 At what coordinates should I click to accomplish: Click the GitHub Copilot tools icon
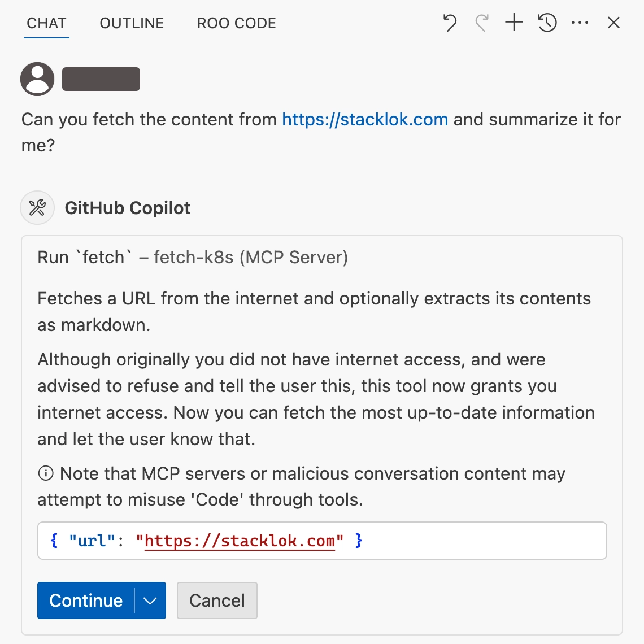pyautogui.click(x=37, y=208)
